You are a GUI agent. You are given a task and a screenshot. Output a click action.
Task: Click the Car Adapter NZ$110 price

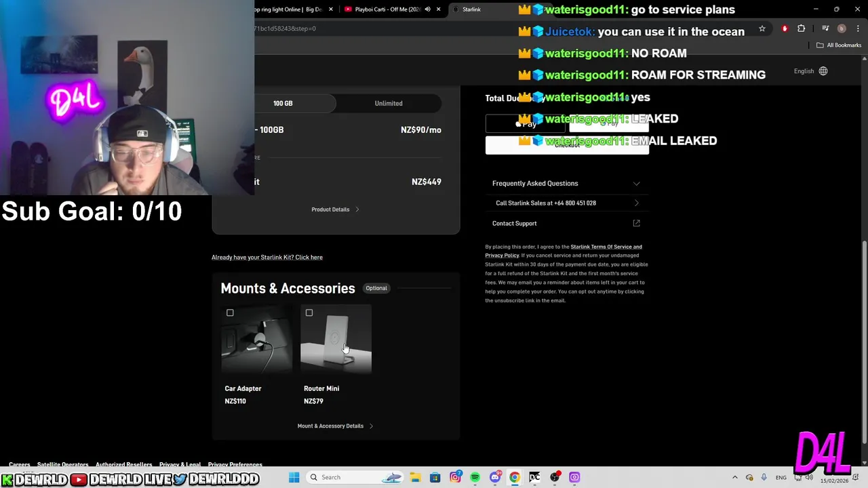[235, 401]
